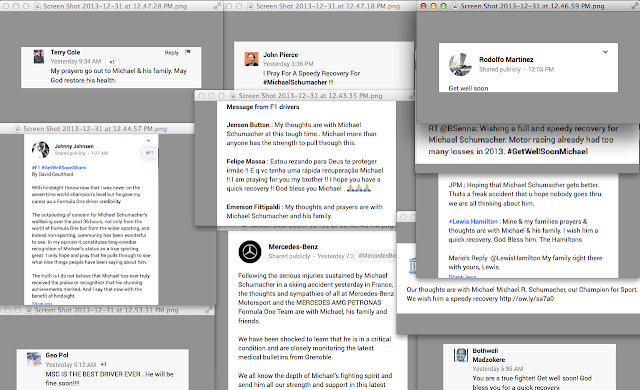
Task: Click the fullscreen arrows icon on the 12.47.28 PM window
Action: 218,6
